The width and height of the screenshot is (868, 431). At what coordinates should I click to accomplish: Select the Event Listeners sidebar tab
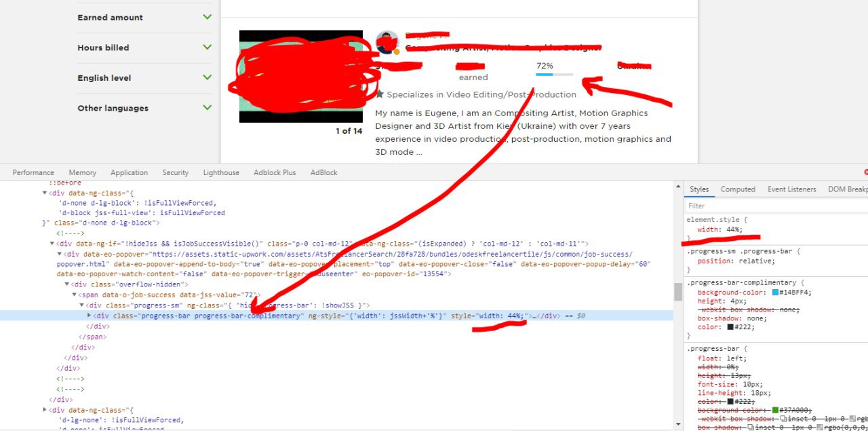[x=791, y=189]
